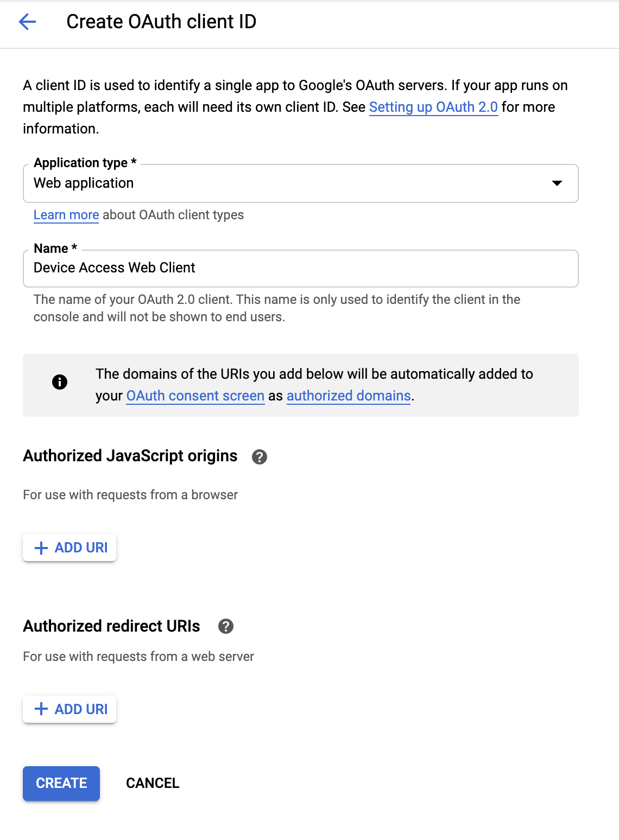Click the help icon beside Authorized JavaScript origins
Viewport: 619px width, 840px height.
(x=259, y=457)
